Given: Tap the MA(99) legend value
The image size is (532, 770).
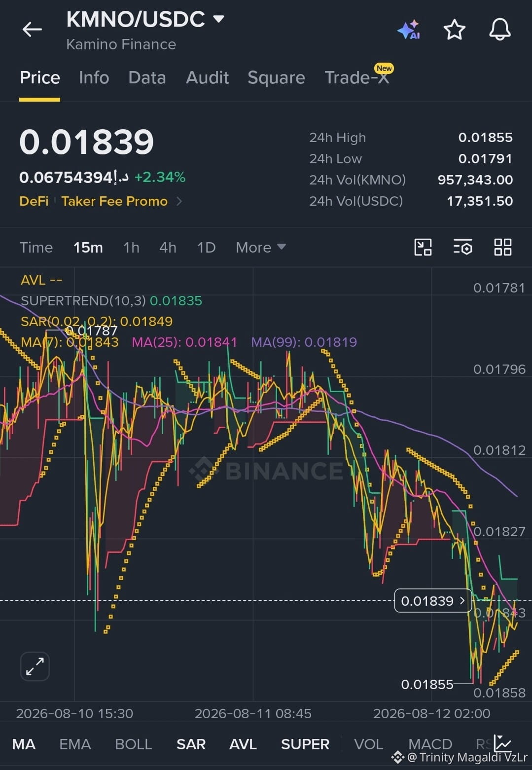Looking at the screenshot, I should [x=304, y=342].
